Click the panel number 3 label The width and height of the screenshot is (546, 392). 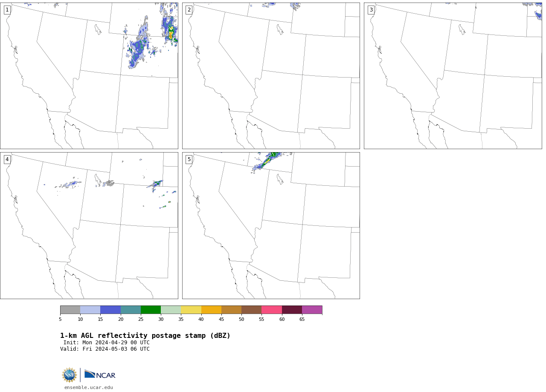371,10
